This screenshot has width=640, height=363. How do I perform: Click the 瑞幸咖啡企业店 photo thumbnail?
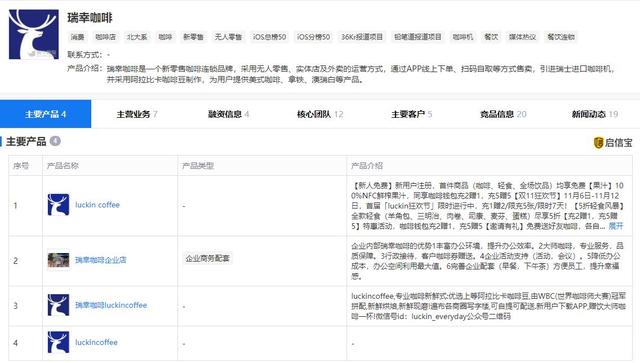pos(58,260)
